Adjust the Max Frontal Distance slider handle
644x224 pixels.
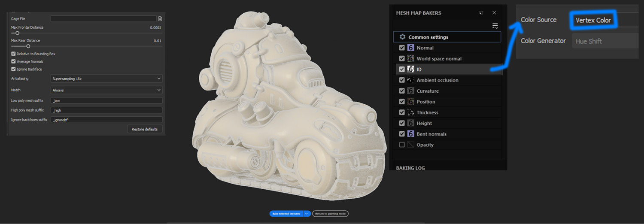pos(18,33)
